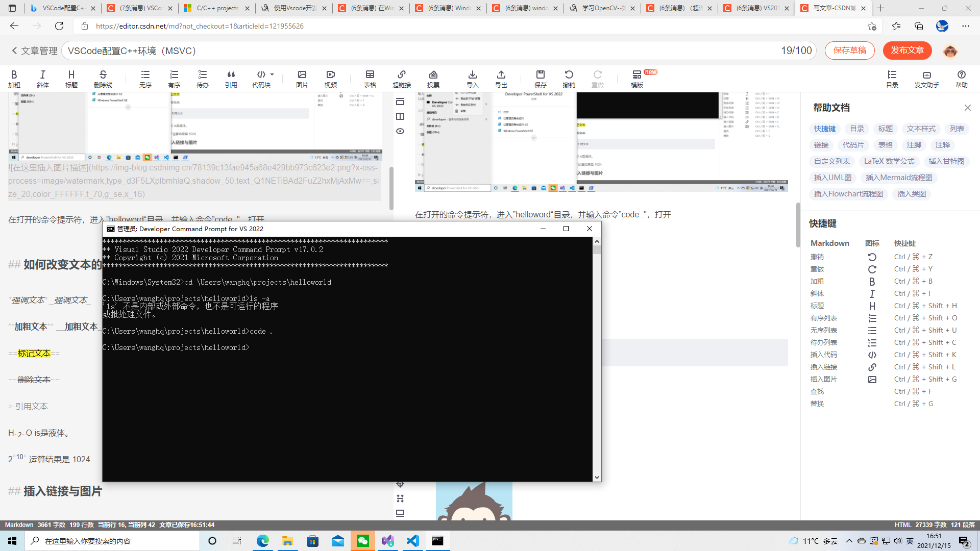This screenshot has height=551, width=980.
Task: Click 保存草稿 save draft button
Action: 850,51
